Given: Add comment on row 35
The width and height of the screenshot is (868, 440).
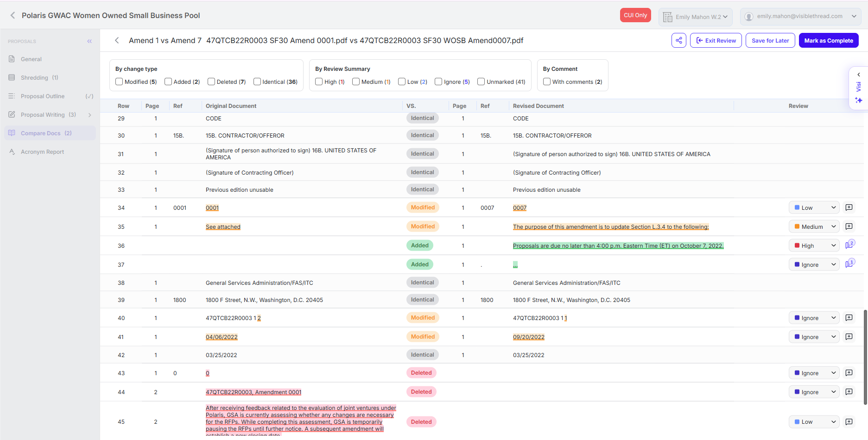Looking at the screenshot, I should point(849,226).
